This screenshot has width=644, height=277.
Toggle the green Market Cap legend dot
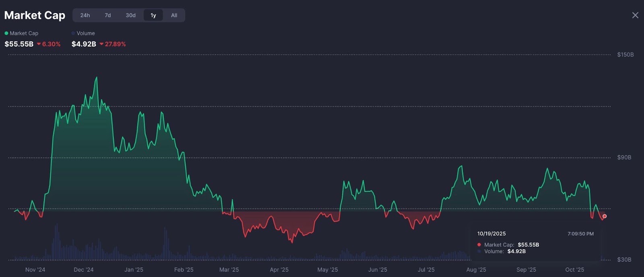coord(6,33)
